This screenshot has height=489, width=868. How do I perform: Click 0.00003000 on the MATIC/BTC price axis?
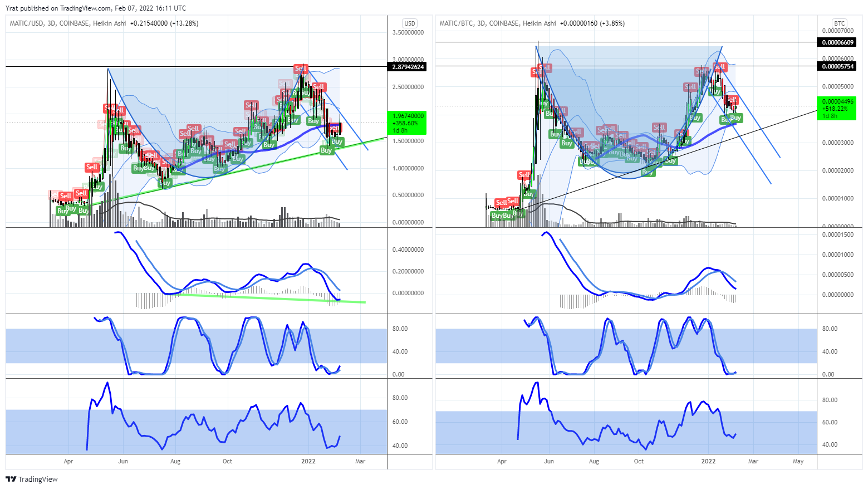pyautogui.click(x=838, y=143)
